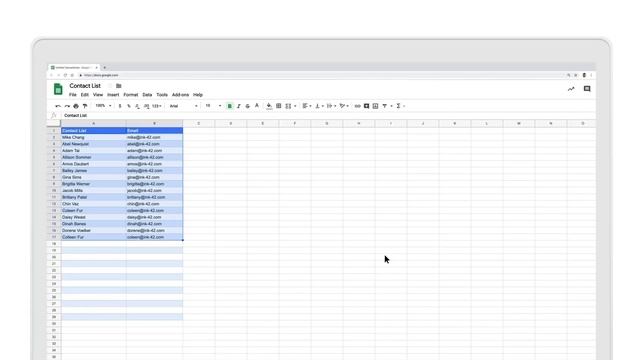Reload the page with browser refresh icon

[x=65, y=75]
